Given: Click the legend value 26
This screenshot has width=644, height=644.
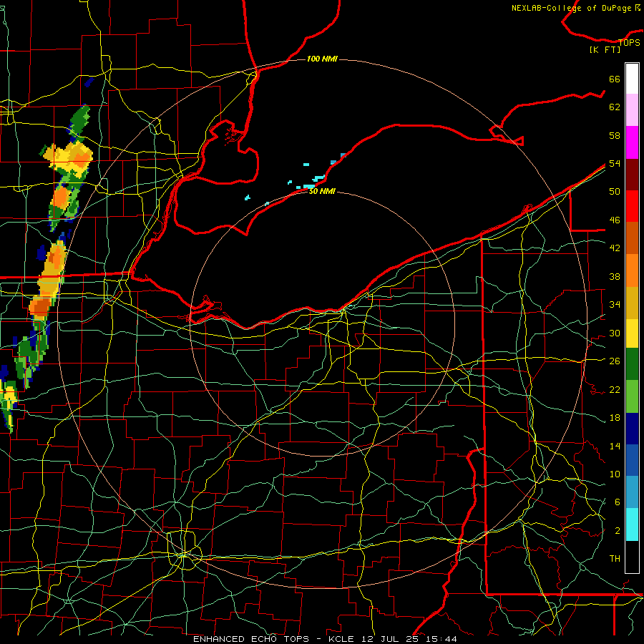Looking at the screenshot, I should [x=615, y=361].
